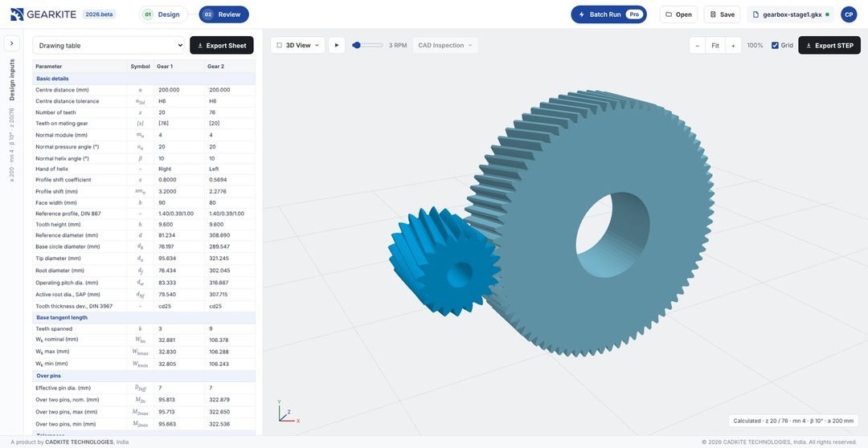Click Gear 1 root diameter 76.434

[x=167, y=271]
